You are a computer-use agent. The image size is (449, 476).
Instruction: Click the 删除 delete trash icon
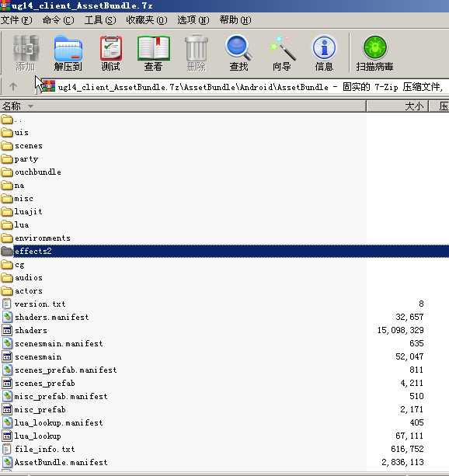point(197,53)
